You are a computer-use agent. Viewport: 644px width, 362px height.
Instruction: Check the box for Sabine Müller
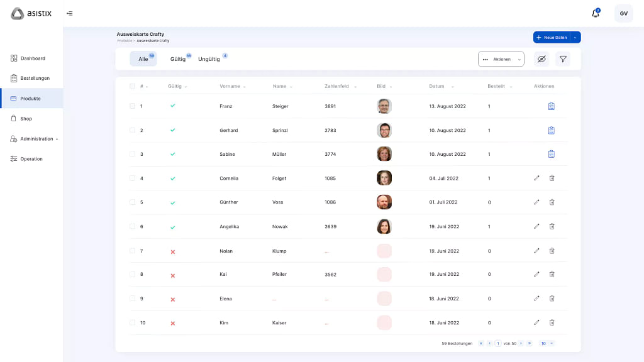(x=132, y=154)
